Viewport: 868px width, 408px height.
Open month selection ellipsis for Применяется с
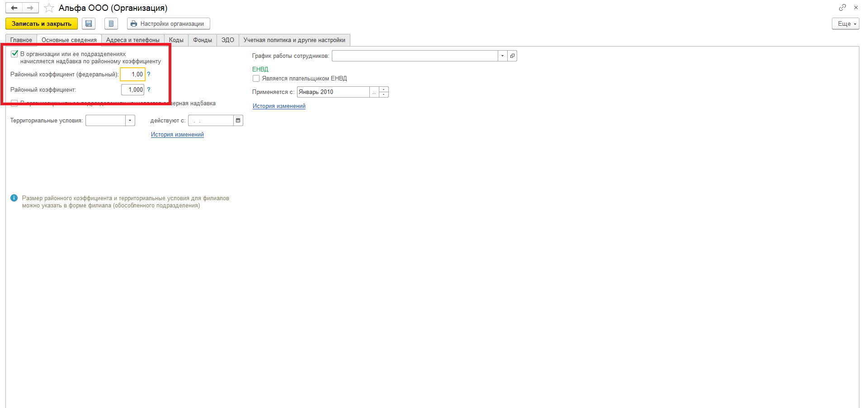[x=374, y=92]
